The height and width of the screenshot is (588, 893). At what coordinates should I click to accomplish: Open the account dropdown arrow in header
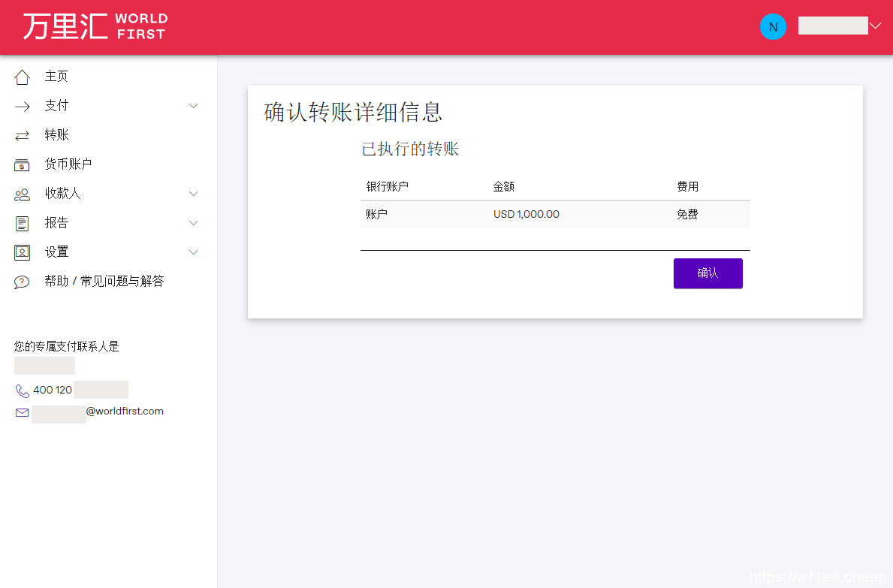(x=875, y=26)
